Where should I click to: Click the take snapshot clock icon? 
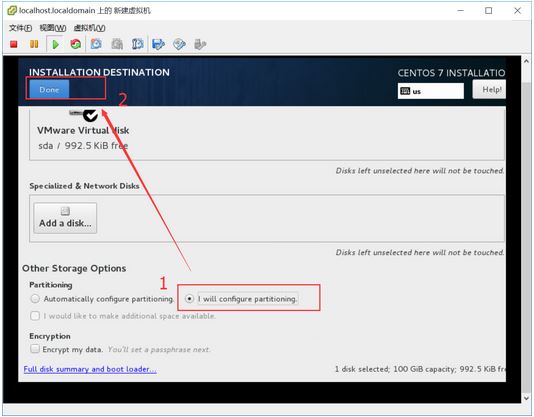(x=96, y=44)
